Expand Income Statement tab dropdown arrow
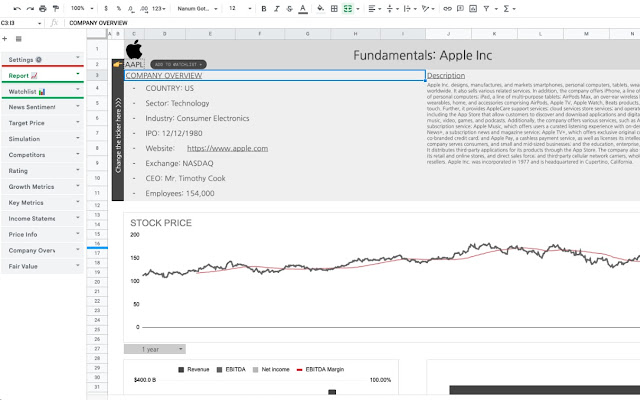Screen dimensions: 640x400 coord(78,218)
